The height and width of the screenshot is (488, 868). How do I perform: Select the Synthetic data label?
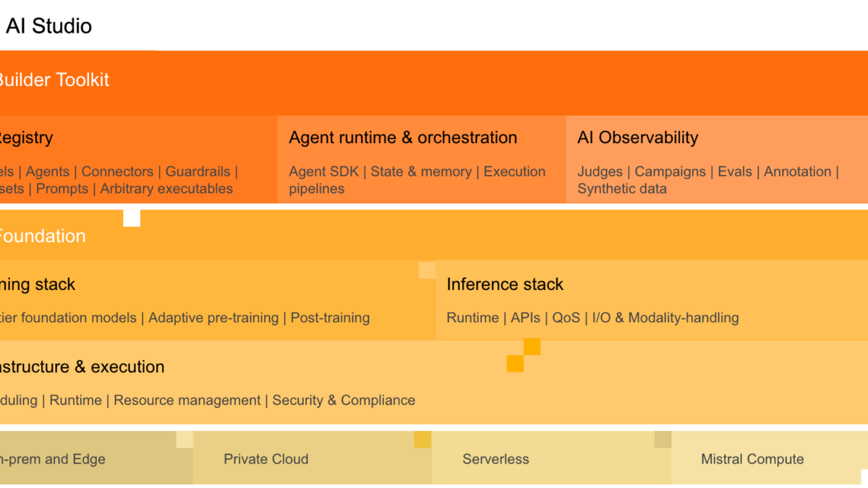point(622,189)
